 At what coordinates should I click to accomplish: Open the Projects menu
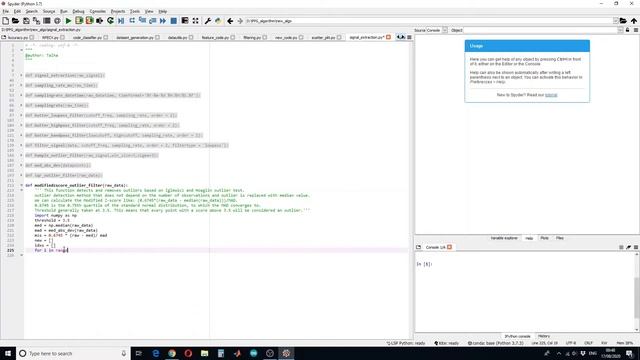click(x=118, y=11)
